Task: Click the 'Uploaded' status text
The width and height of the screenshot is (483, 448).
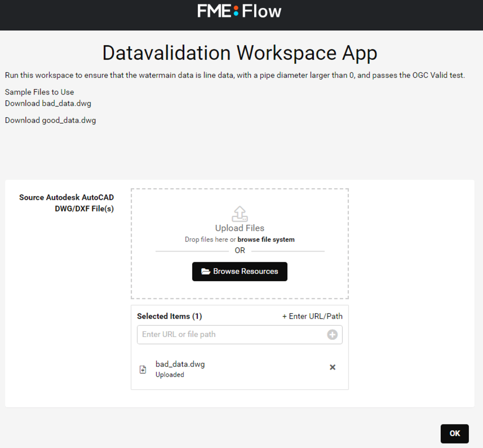Action: point(170,374)
